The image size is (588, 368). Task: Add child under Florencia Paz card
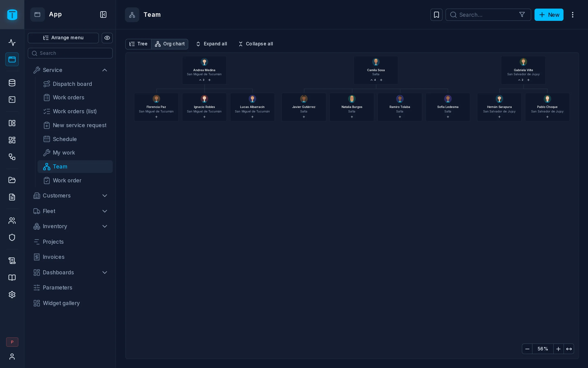tap(156, 117)
